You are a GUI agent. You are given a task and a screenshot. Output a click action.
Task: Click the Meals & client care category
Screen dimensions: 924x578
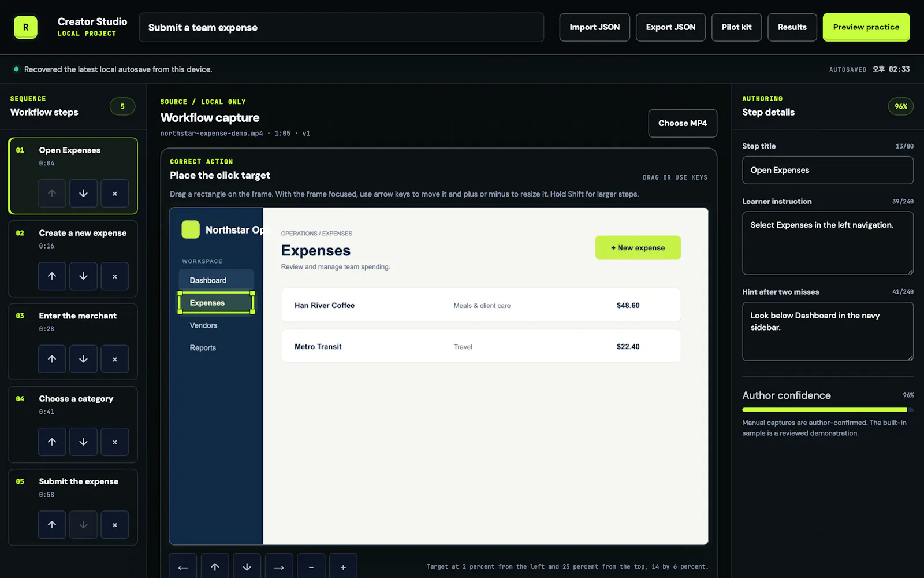click(482, 306)
